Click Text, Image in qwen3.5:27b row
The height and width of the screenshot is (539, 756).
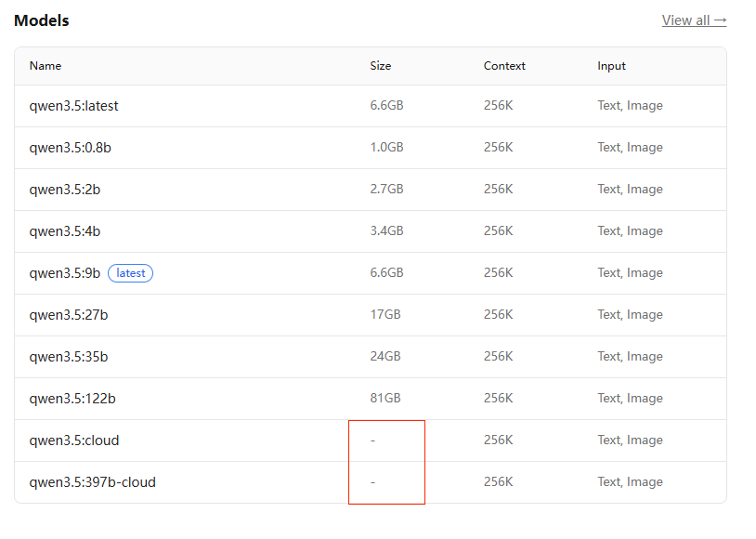coord(630,315)
